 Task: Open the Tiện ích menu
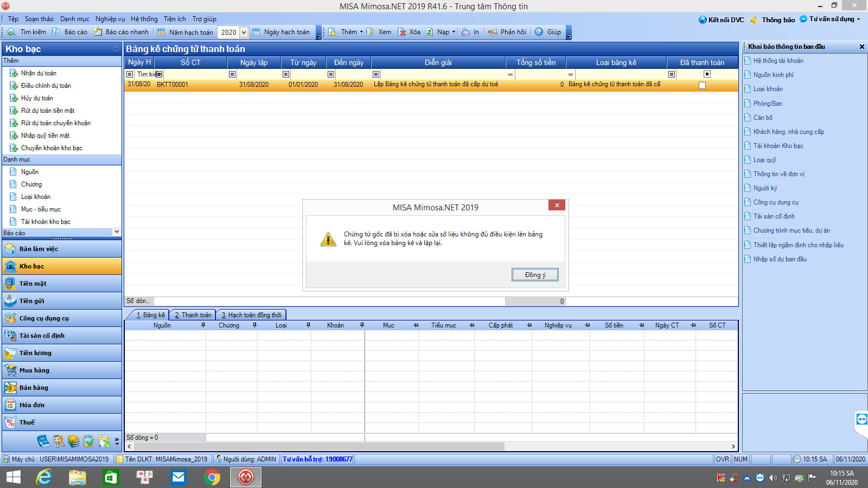175,19
